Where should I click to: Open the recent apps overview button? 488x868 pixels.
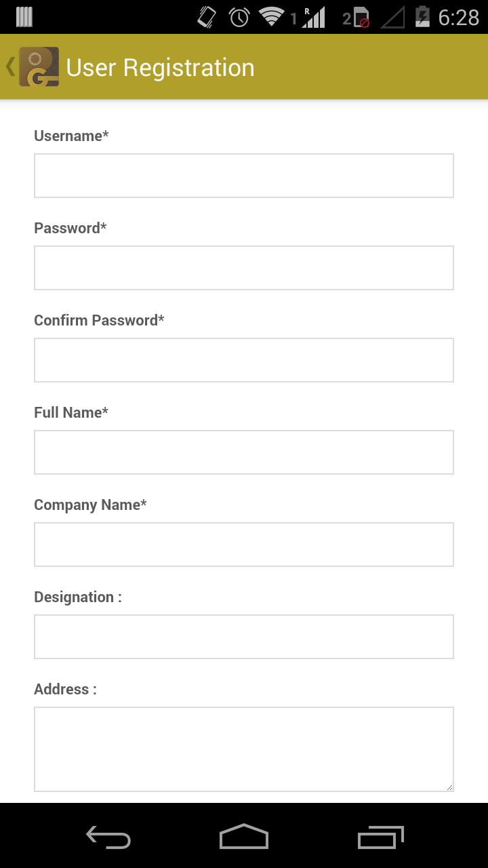(x=380, y=837)
